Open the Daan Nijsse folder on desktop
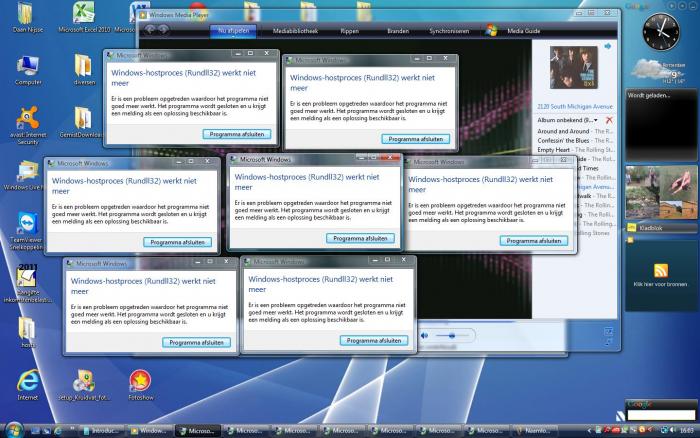 pyautogui.click(x=27, y=17)
